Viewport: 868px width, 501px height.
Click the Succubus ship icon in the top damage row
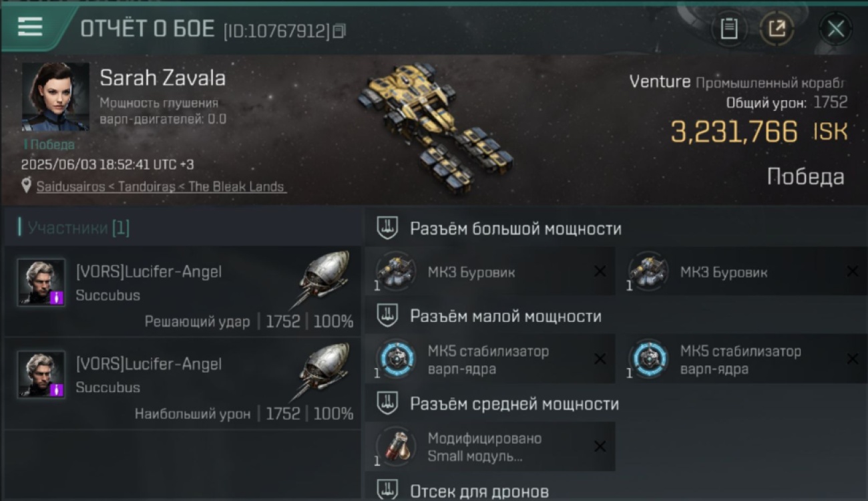point(322,369)
